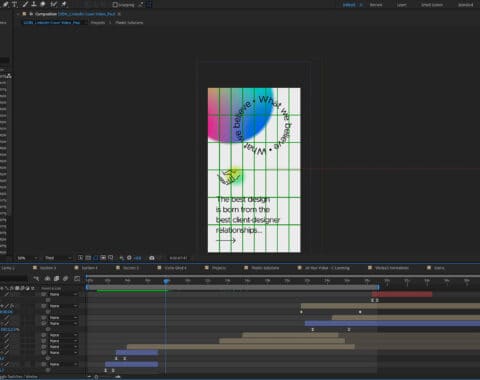Open the Plastic Solutions timeline tab
This screenshot has width=480, height=380.
(265, 268)
